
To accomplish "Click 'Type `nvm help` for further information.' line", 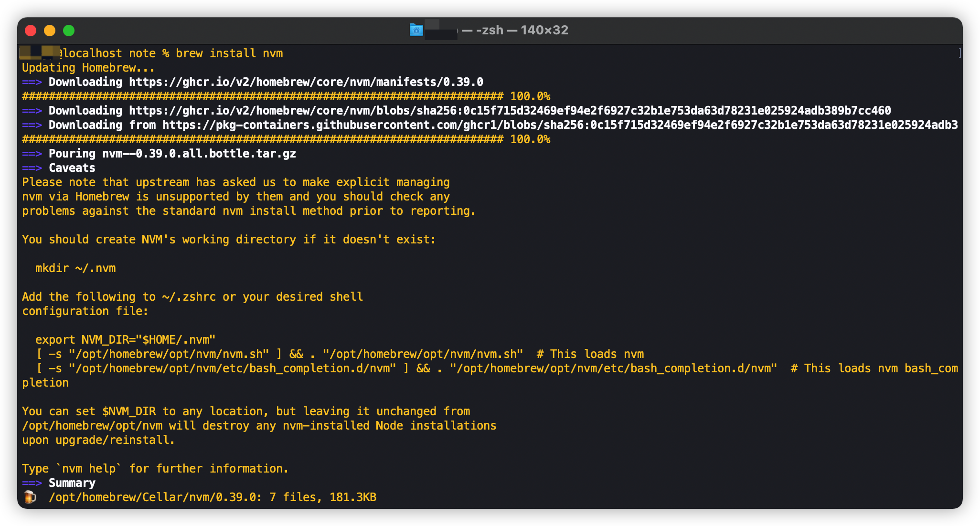I will point(155,469).
